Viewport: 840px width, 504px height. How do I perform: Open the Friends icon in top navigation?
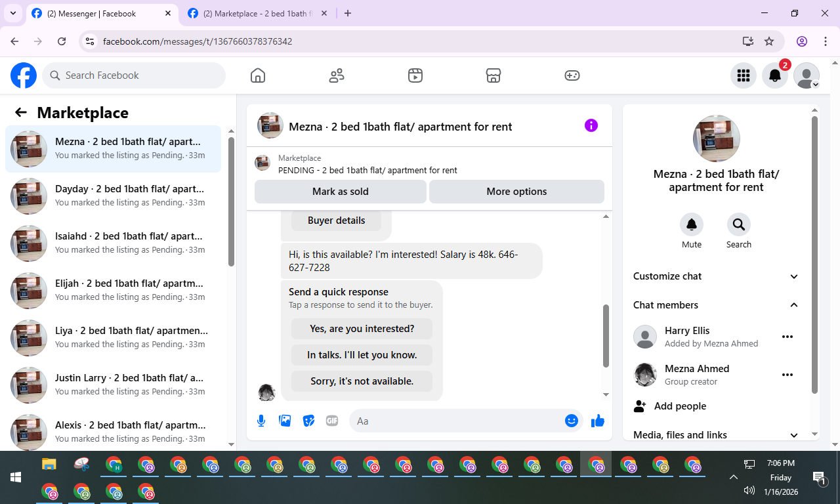tap(337, 75)
